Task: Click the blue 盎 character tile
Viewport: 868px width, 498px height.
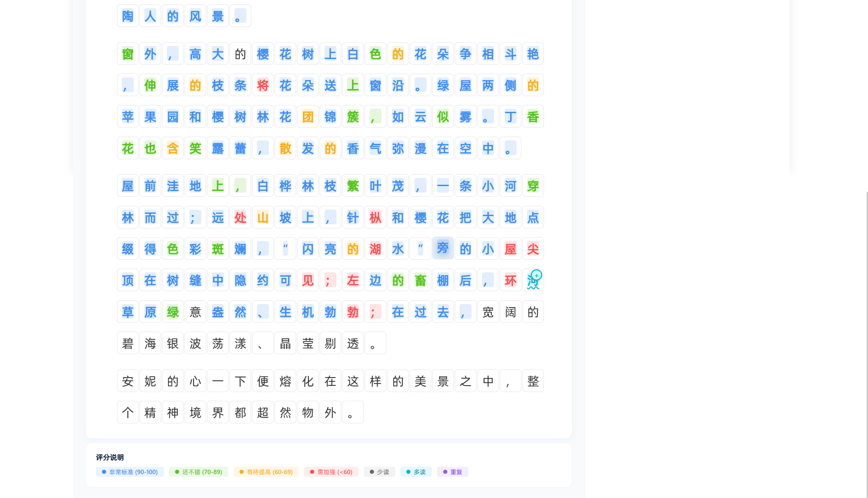Action: coord(218,312)
